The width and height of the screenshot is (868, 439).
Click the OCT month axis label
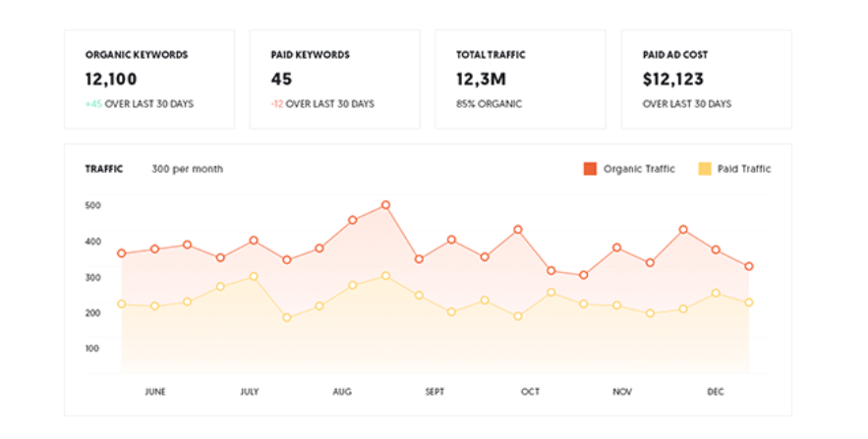530,392
